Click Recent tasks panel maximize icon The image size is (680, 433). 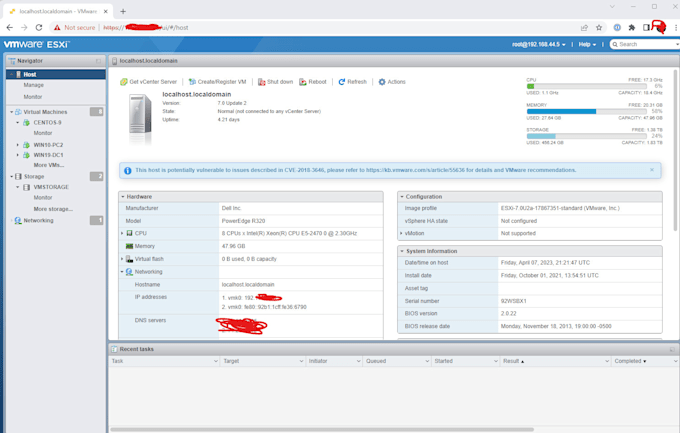[672, 349]
